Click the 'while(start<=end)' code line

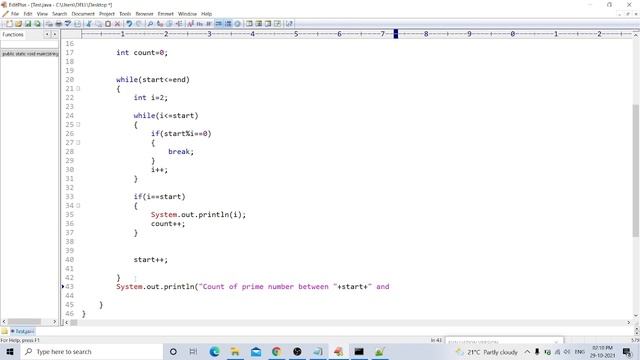tap(153, 80)
